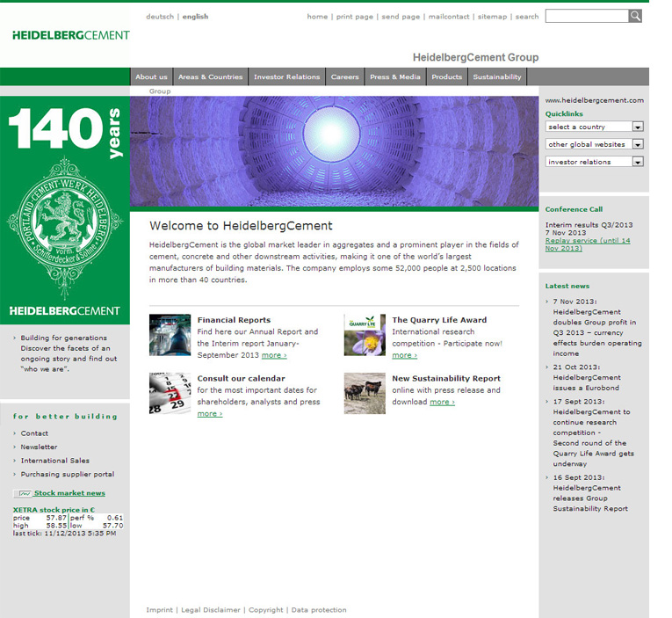
Task: Click the print page link
Action: tap(354, 17)
